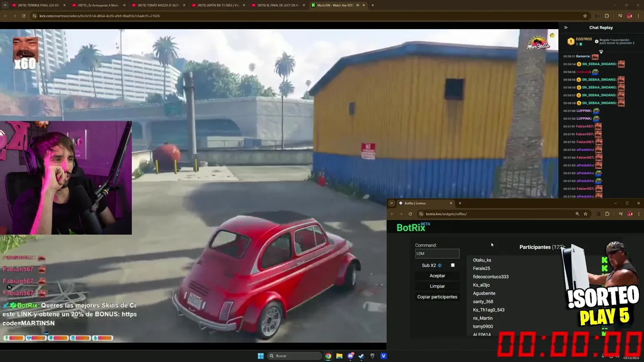Open Epic Games Launcher from the taskbar
Viewport: 644px width, 362px height.
click(372, 356)
